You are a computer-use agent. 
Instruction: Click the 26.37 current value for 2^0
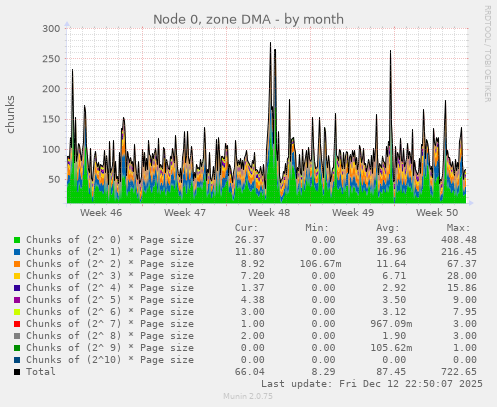[x=250, y=240]
